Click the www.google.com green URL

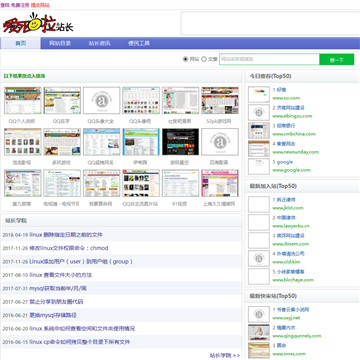click(291, 170)
